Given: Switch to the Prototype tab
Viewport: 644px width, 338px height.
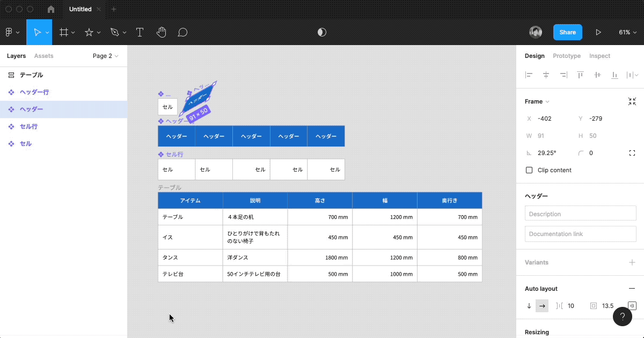Looking at the screenshot, I should tap(566, 56).
